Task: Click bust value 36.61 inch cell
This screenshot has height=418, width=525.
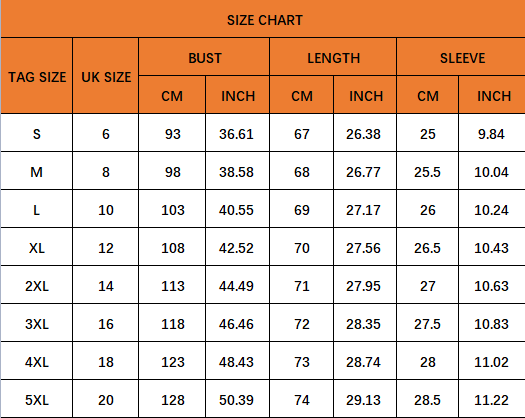Action: tap(237, 133)
